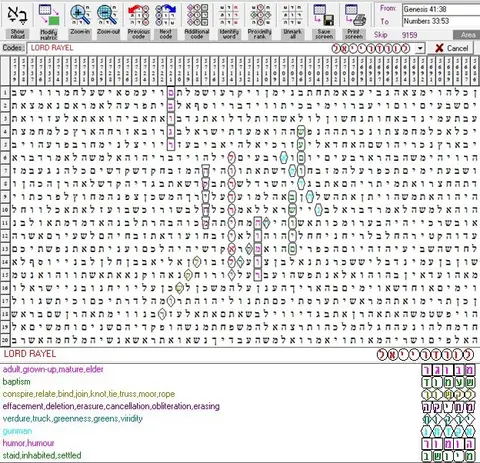480x463 pixels.
Task: Select the 'verdure,truck,greenness' code entry
Action: (73, 419)
